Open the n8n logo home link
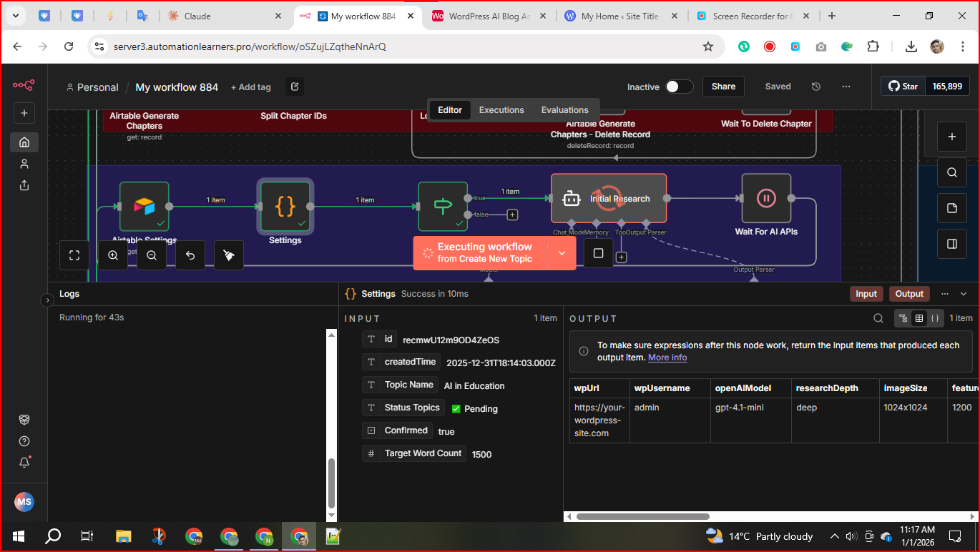 pyautogui.click(x=24, y=85)
